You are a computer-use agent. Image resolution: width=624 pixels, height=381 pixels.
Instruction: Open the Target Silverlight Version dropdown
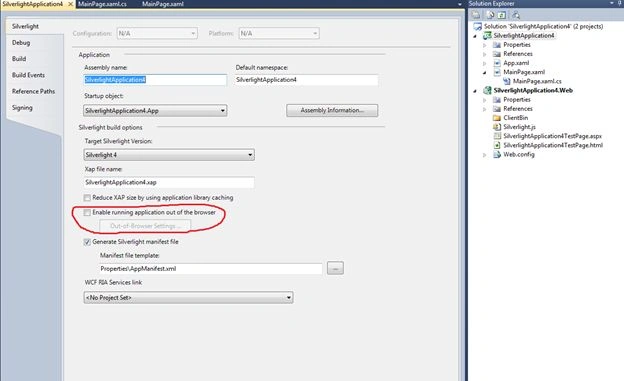pos(250,155)
